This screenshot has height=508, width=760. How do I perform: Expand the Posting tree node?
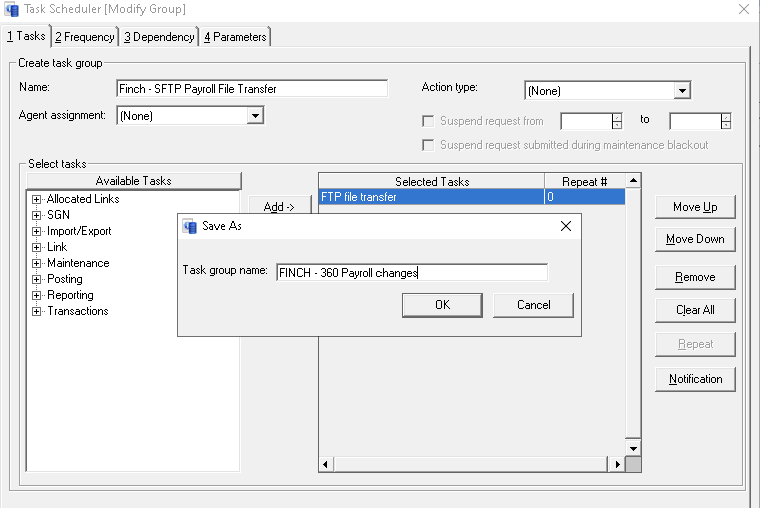(x=36, y=279)
